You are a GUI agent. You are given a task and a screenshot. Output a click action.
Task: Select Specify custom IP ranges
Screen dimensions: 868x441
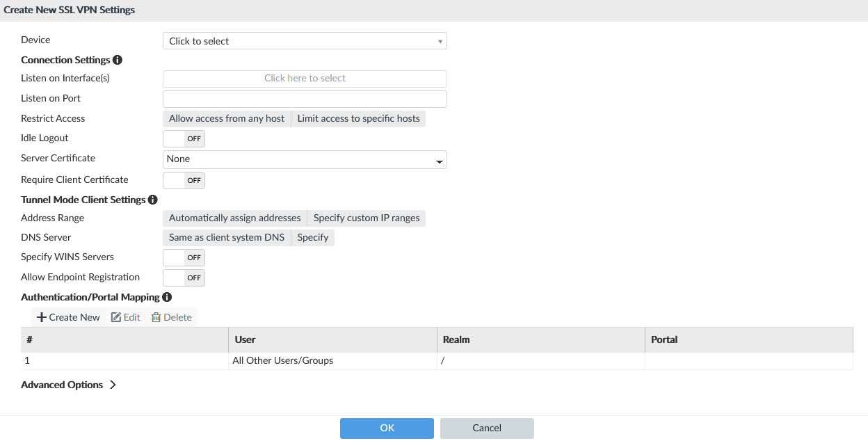[x=367, y=218]
